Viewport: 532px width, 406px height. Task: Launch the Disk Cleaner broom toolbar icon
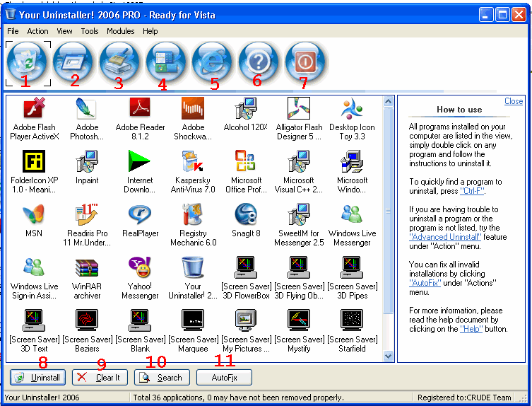coord(119,62)
